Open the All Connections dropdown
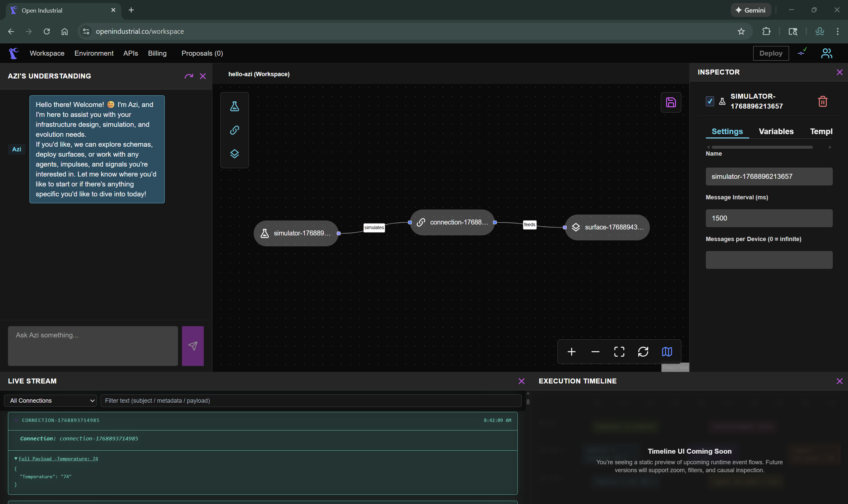The height and width of the screenshot is (504, 848). pyautogui.click(x=50, y=400)
